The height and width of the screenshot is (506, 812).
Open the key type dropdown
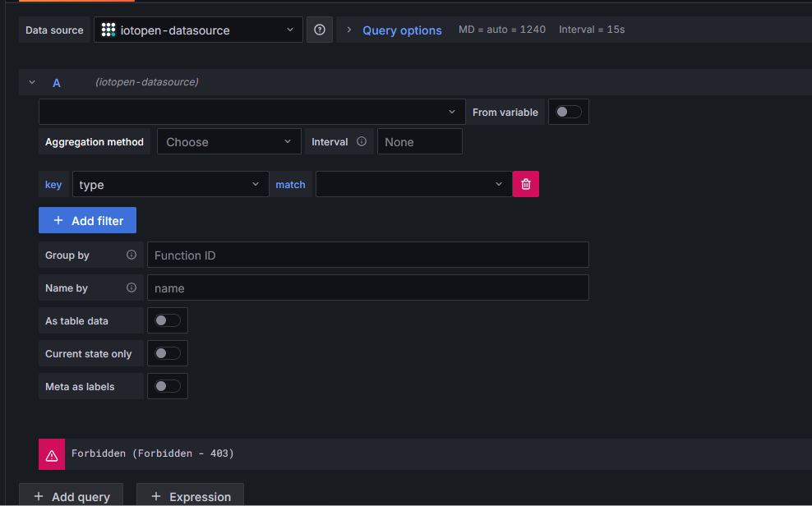click(x=170, y=185)
